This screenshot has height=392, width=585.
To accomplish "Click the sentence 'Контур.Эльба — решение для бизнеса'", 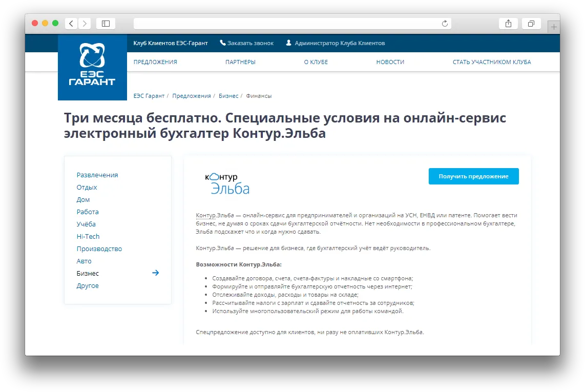I will click(313, 248).
